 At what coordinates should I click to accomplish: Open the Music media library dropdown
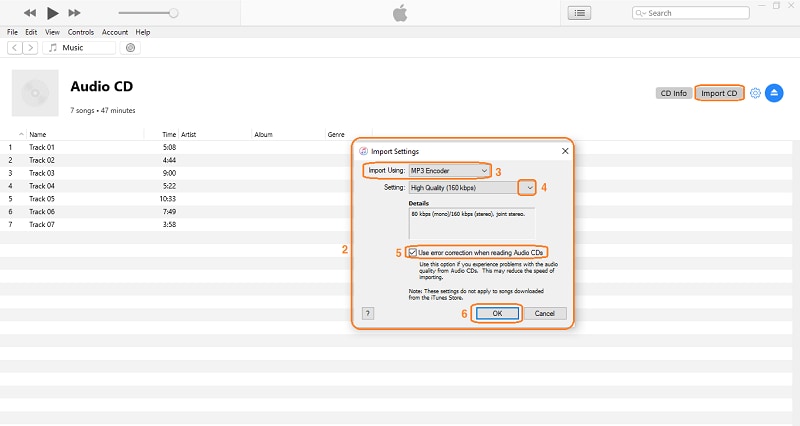click(x=79, y=48)
